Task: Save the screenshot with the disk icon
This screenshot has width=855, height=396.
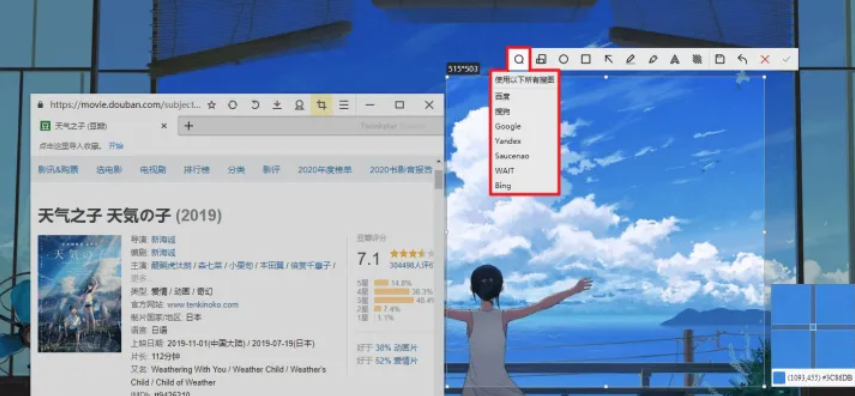Action: (x=720, y=59)
